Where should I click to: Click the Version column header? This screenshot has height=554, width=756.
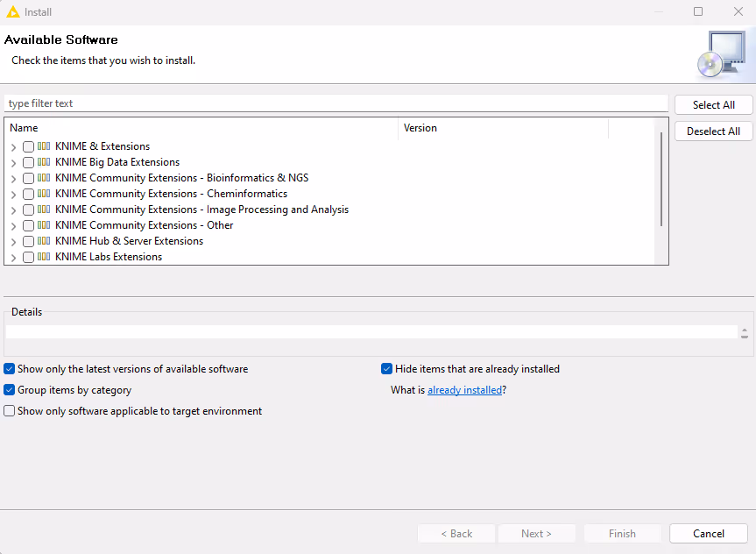click(x=502, y=128)
